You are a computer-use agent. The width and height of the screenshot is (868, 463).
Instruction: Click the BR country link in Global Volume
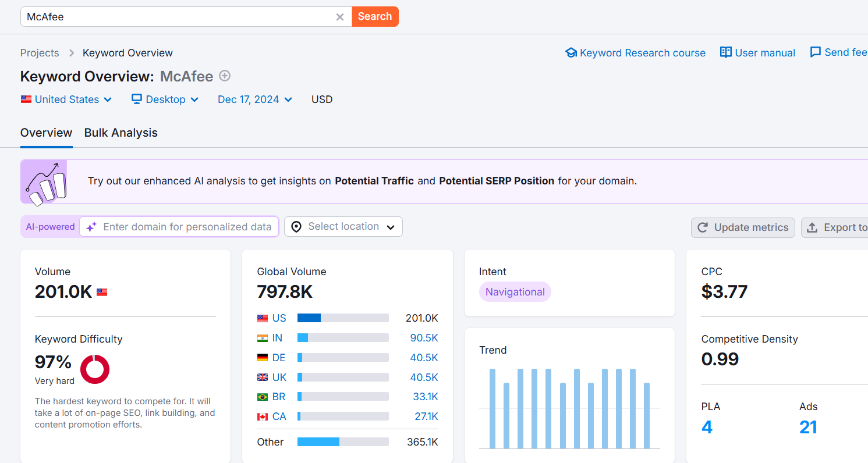279,397
